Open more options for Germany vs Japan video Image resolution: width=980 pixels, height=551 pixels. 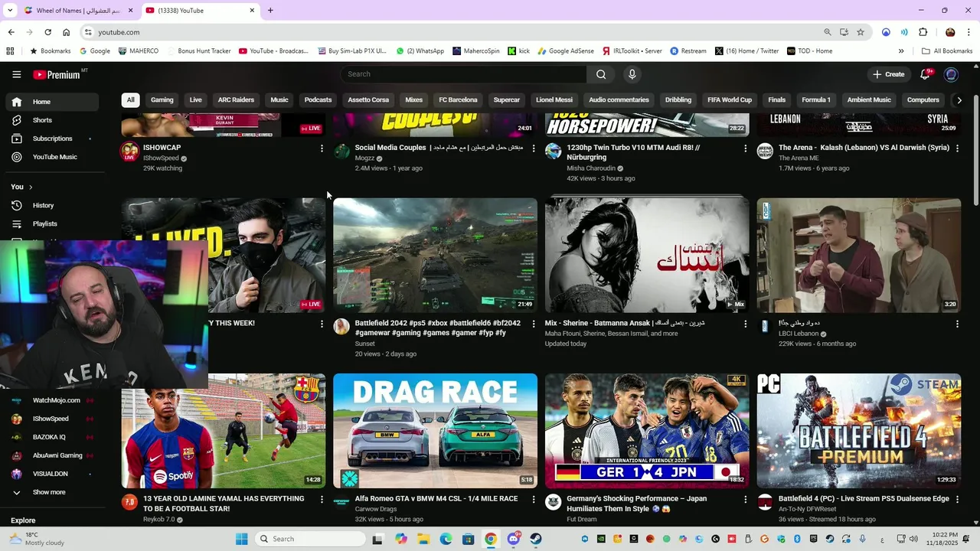tap(745, 500)
